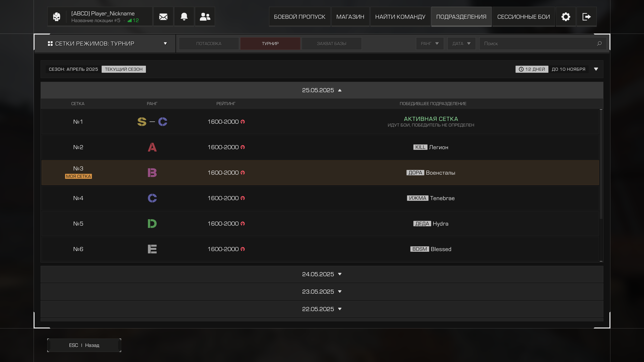This screenshot has height=362, width=644.
Task: Open notifications bell icon
Action: (x=184, y=17)
